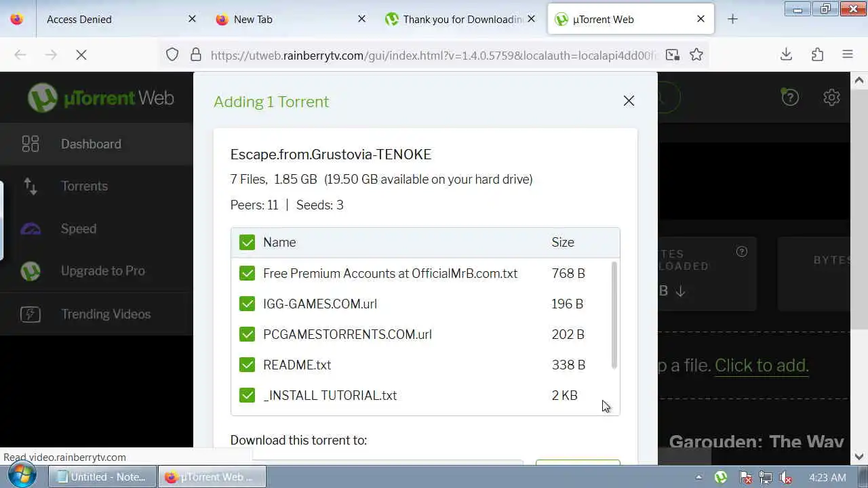Go back to the previous page
The image size is (868, 488).
point(20,55)
